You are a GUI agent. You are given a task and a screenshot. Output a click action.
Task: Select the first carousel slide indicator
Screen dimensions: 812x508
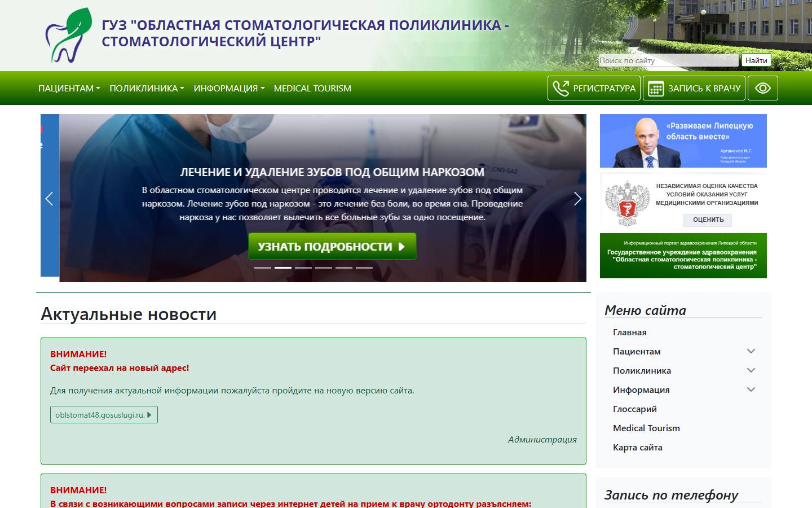click(263, 268)
